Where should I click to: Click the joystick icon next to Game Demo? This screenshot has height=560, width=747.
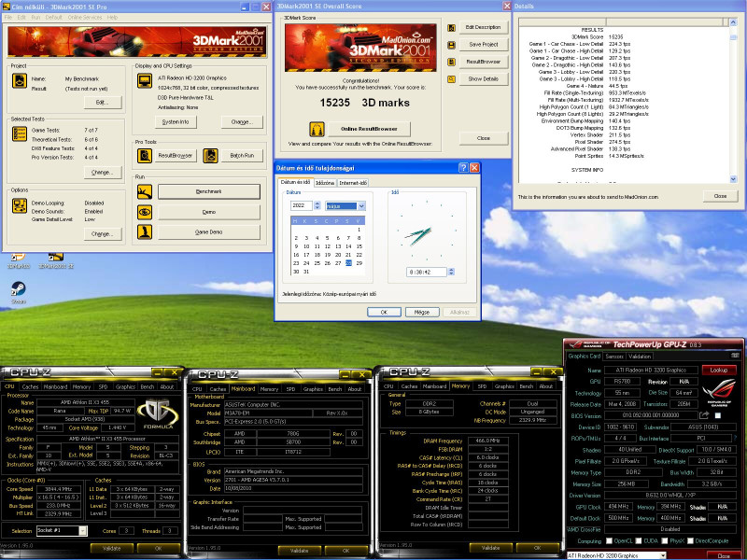tap(145, 231)
